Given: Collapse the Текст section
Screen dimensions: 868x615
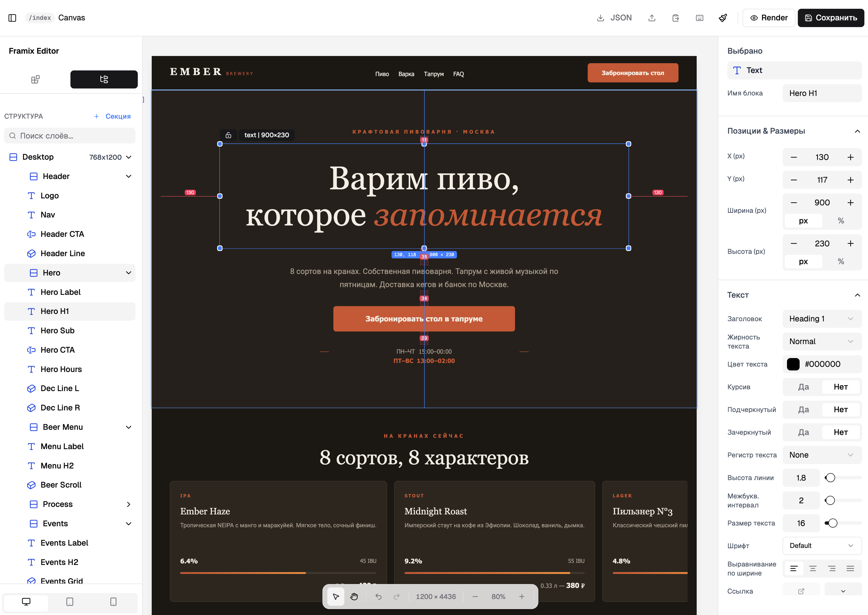Looking at the screenshot, I should [x=857, y=295].
